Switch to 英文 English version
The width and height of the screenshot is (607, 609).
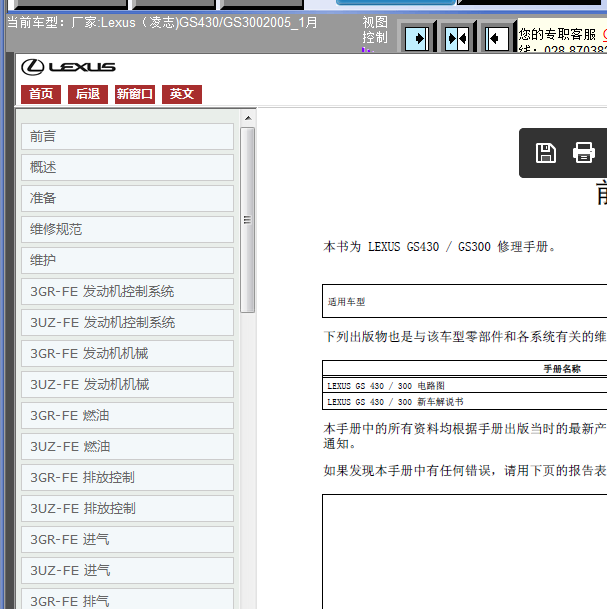coord(182,94)
